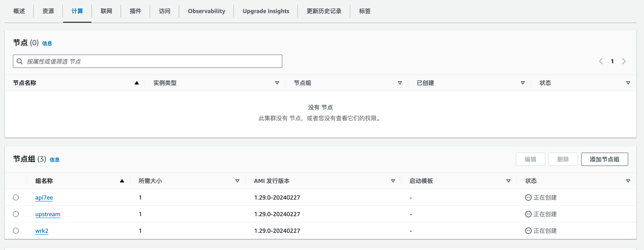Sort nodes by 实例类型 column arrow
The width and height of the screenshot is (644, 250).
tap(277, 83)
